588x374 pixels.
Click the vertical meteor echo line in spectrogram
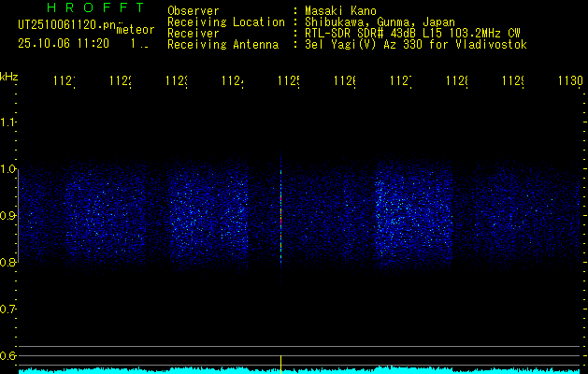[x=280, y=216]
